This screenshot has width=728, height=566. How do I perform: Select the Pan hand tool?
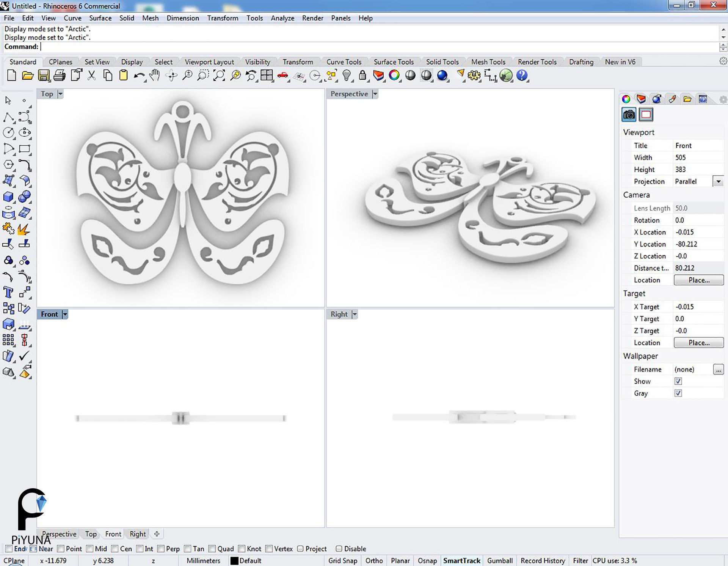click(154, 75)
